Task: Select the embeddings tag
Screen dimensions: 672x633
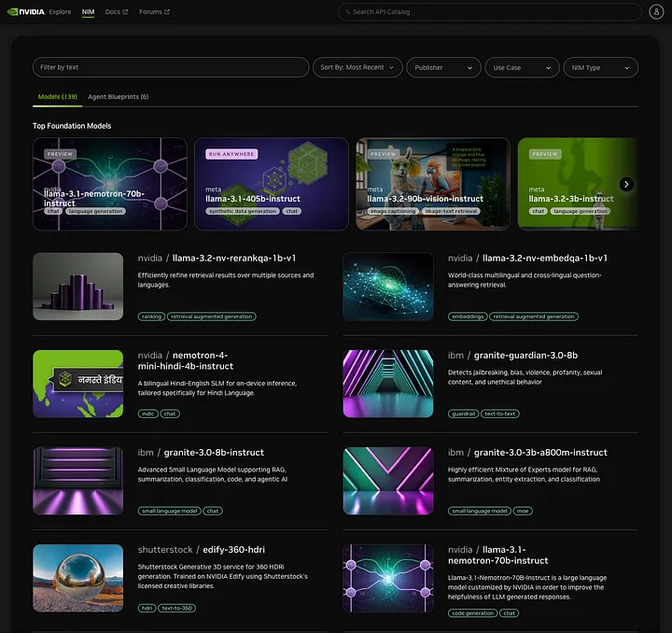Action: pyautogui.click(x=468, y=316)
